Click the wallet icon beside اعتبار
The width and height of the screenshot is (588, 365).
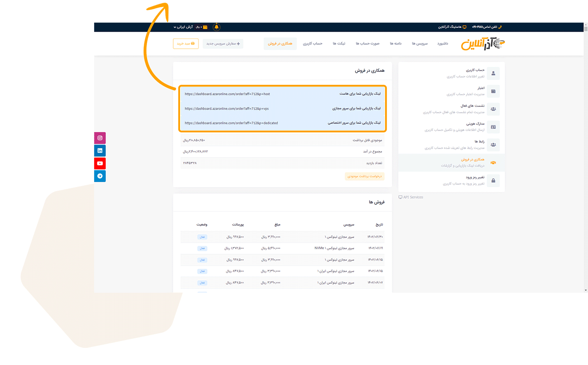tap(493, 91)
